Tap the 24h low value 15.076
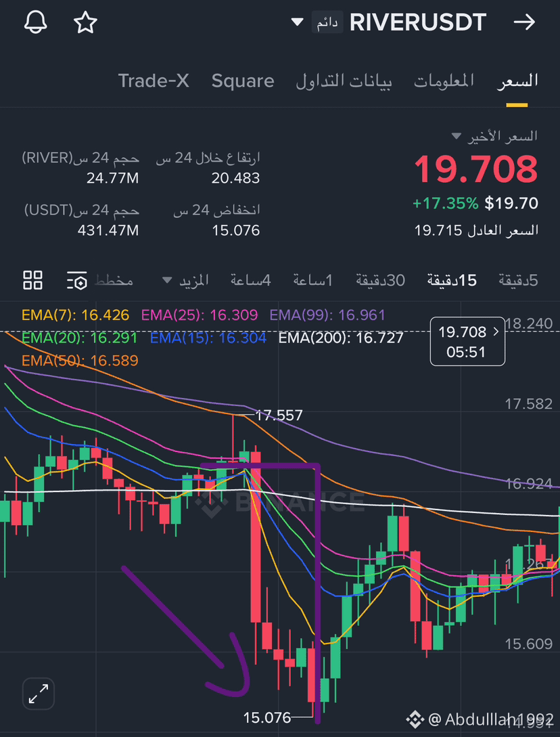 click(236, 230)
